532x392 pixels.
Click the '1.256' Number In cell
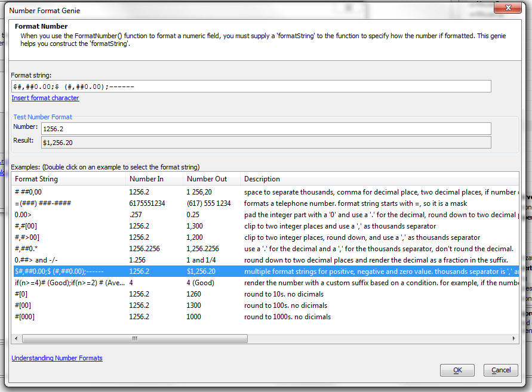[x=137, y=260]
